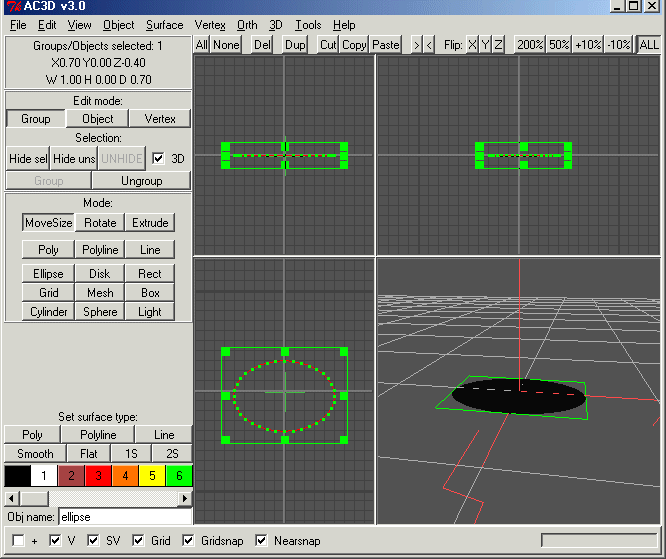Screen dimensions: 666x559
Task: Zoom views to 50%
Action: coord(559,45)
